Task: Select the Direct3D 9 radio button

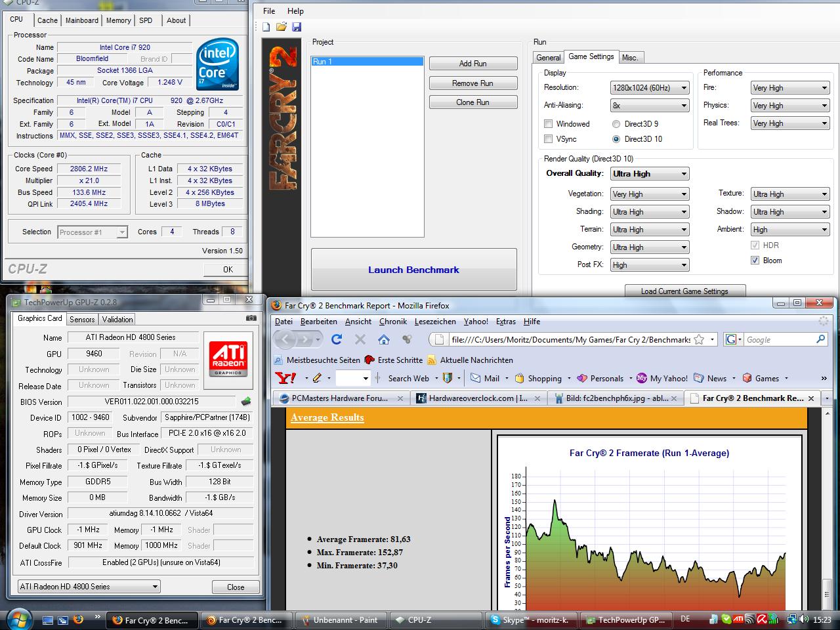Action: 616,123
